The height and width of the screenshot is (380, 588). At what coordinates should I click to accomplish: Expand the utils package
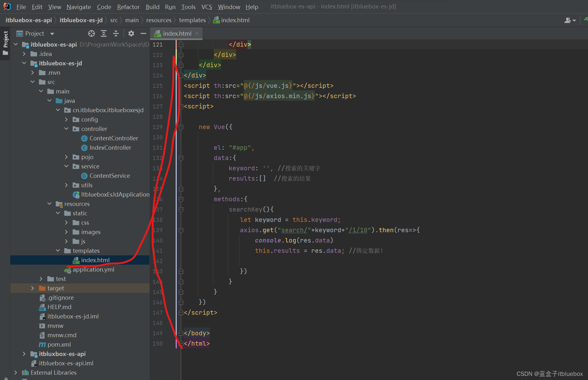[x=66, y=185]
